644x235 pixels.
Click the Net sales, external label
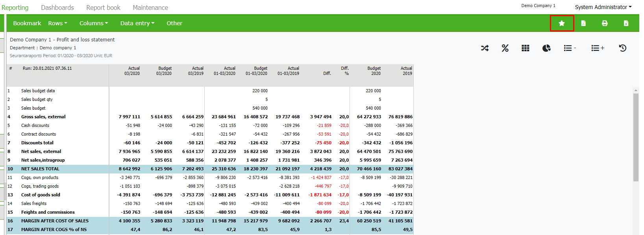coord(41,151)
